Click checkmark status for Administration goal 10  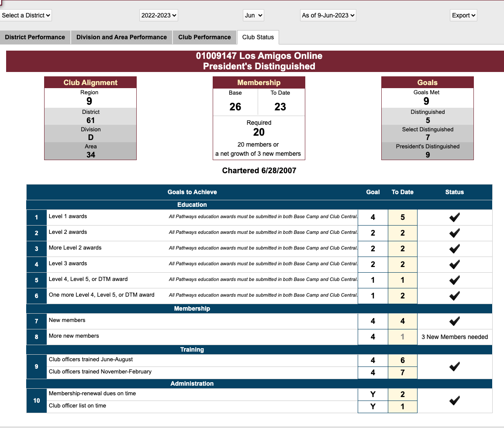coord(455,401)
